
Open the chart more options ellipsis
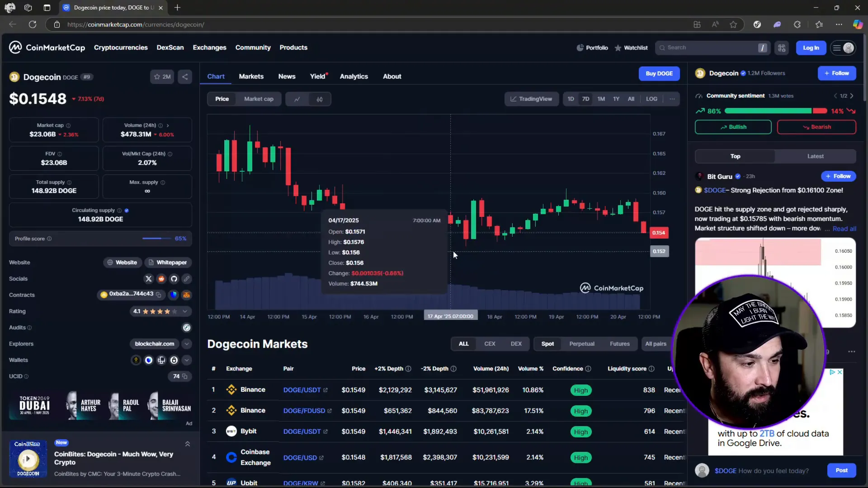(672, 99)
